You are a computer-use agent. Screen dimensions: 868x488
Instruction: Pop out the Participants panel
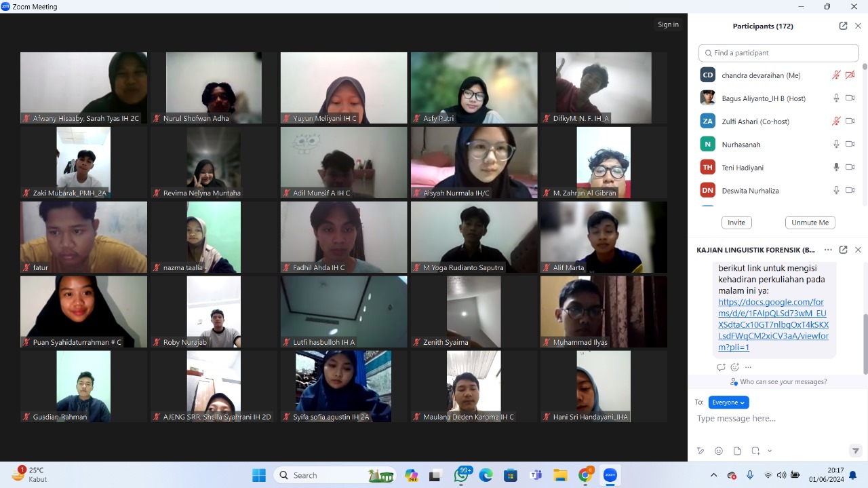(x=843, y=26)
